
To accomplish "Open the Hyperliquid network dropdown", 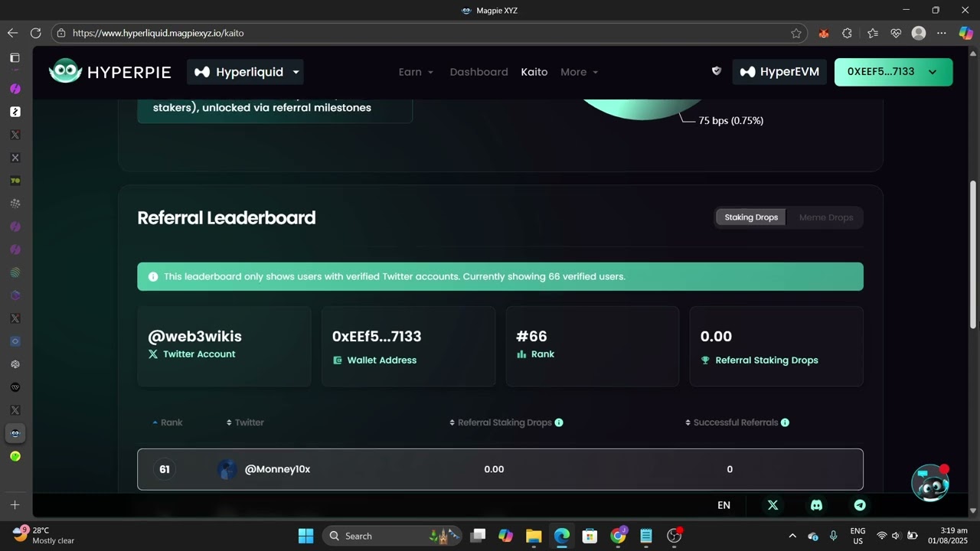I will pyautogui.click(x=246, y=72).
